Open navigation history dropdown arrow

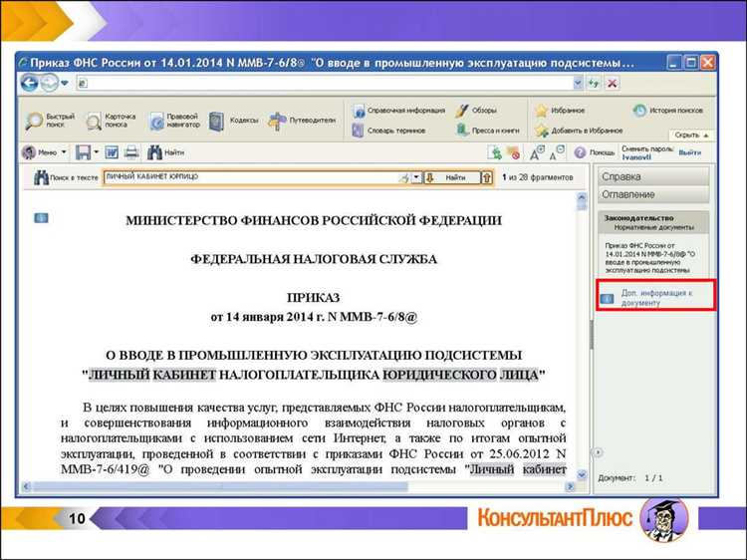coord(65,84)
